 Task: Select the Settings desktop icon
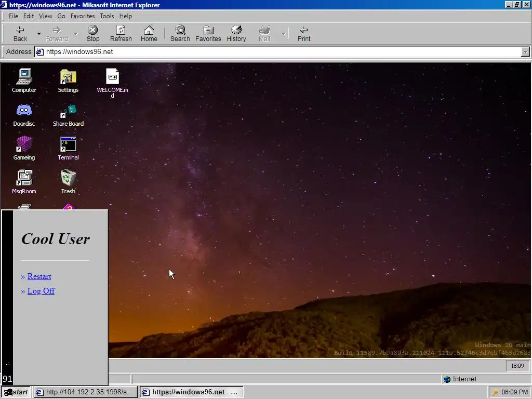(68, 81)
